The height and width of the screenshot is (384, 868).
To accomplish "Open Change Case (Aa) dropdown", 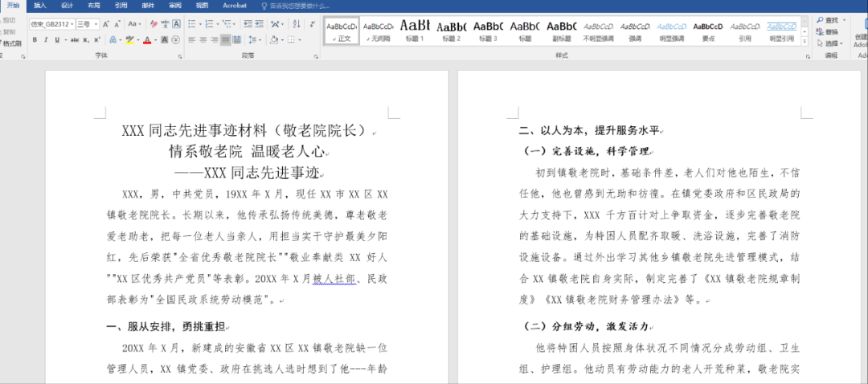I will [x=134, y=24].
